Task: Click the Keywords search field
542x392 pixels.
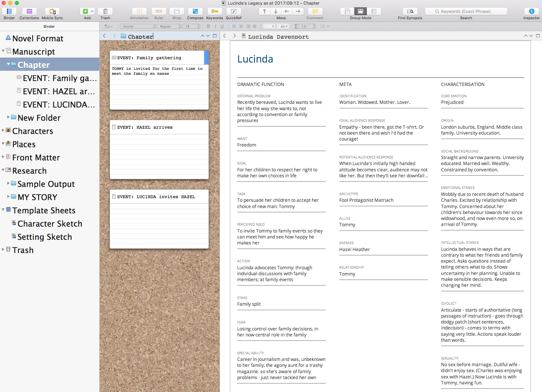Action: click(466, 11)
